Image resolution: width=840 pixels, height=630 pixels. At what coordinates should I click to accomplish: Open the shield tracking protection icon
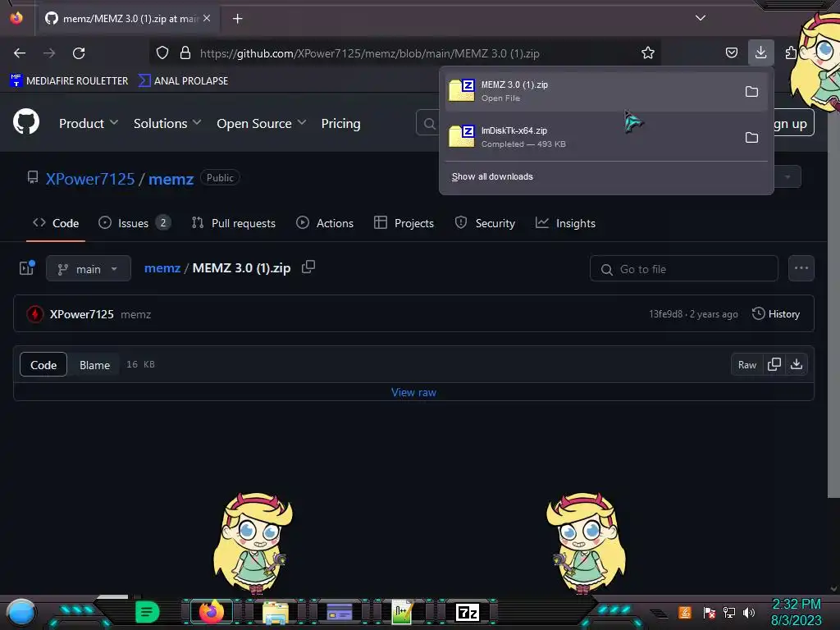tap(162, 53)
